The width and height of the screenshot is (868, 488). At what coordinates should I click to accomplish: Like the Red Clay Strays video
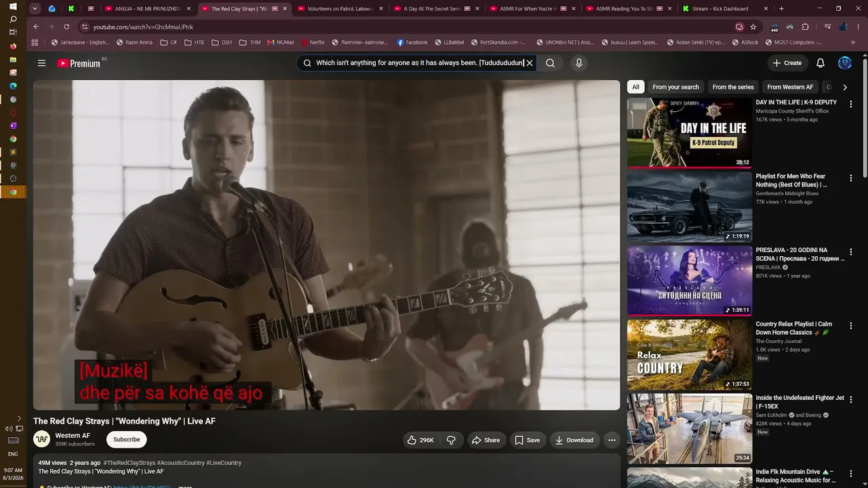pos(420,440)
